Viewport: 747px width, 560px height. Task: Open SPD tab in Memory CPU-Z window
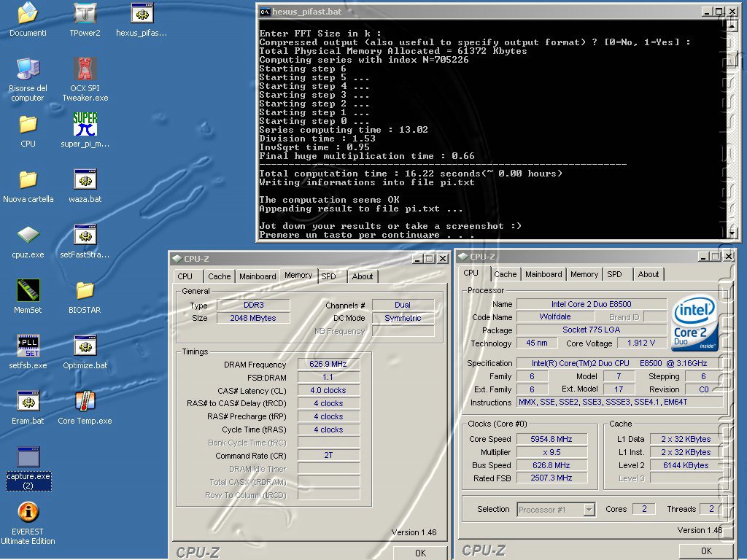click(328, 276)
